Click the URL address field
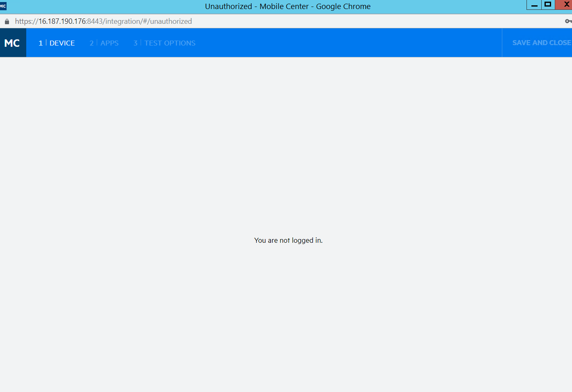Viewport: 572px width, 392px height. click(x=287, y=21)
